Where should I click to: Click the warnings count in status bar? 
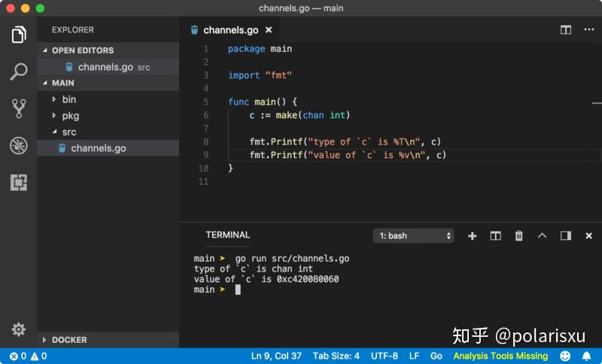coord(38,356)
